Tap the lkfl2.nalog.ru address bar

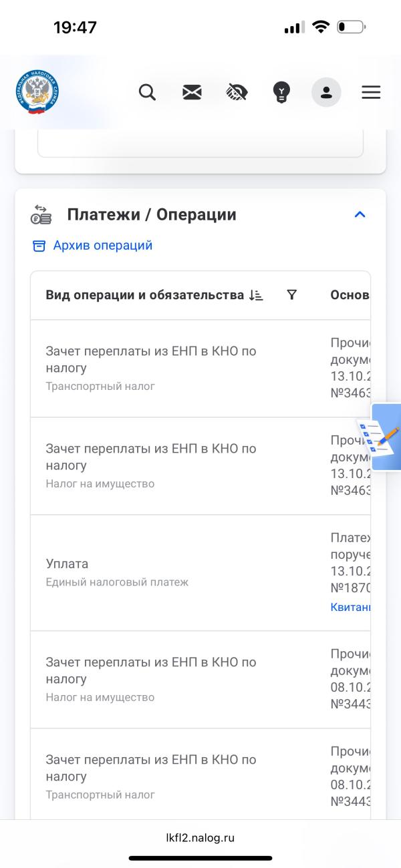point(200,838)
